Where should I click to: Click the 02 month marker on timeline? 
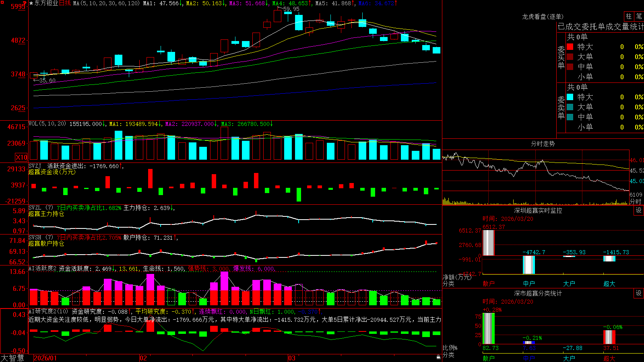coord(143,358)
